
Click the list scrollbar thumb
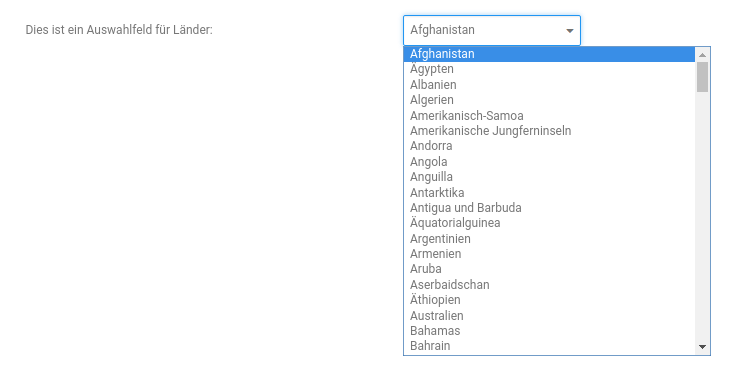pyautogui.click(x=703, y=77)
